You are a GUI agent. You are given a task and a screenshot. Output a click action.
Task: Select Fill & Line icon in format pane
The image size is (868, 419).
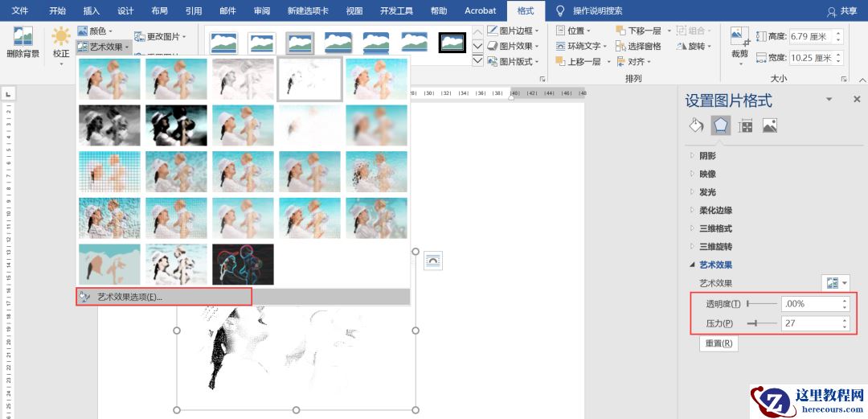(696, 125)
